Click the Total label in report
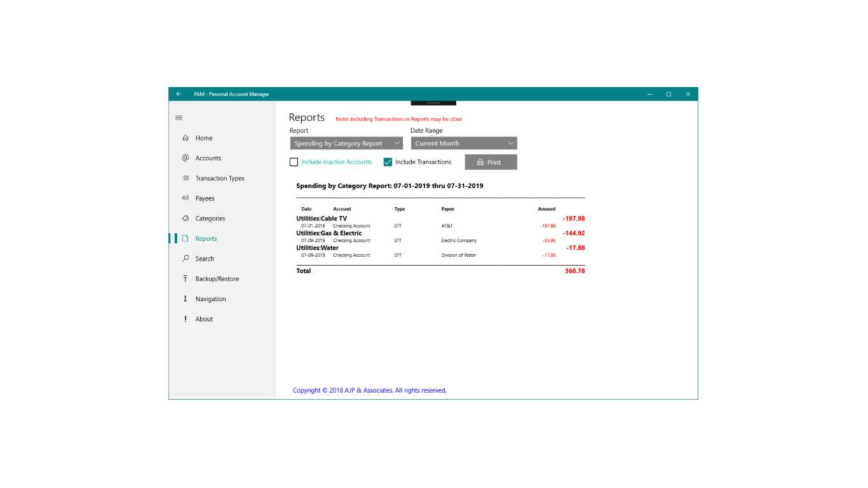The height and width of the screenshot is (488, 868). click(x=304, y=271)
